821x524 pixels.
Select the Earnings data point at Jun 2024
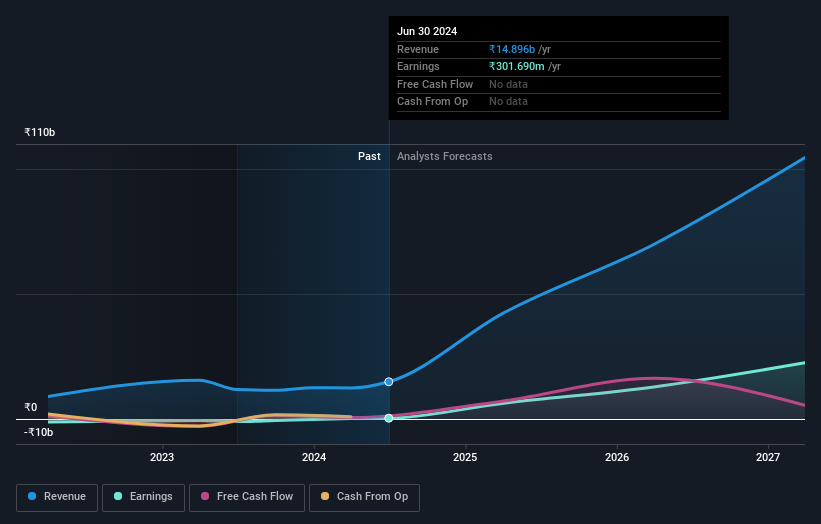point(389,418)
